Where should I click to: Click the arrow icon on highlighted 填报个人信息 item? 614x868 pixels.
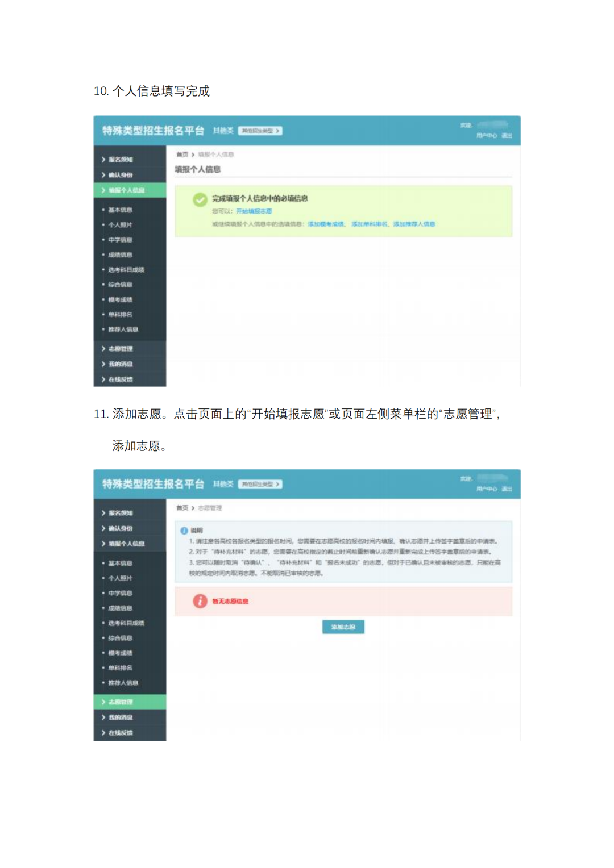102,191
